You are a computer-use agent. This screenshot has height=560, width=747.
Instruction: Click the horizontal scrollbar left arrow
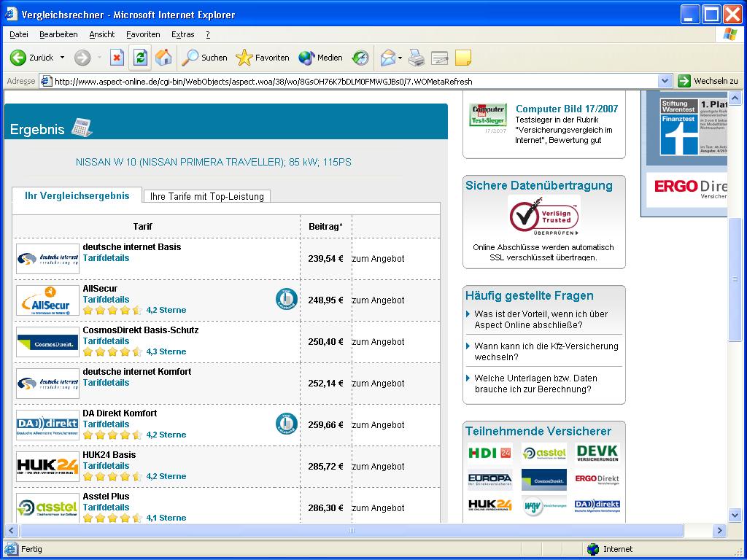pyautogui.click(x=11, y=531)
